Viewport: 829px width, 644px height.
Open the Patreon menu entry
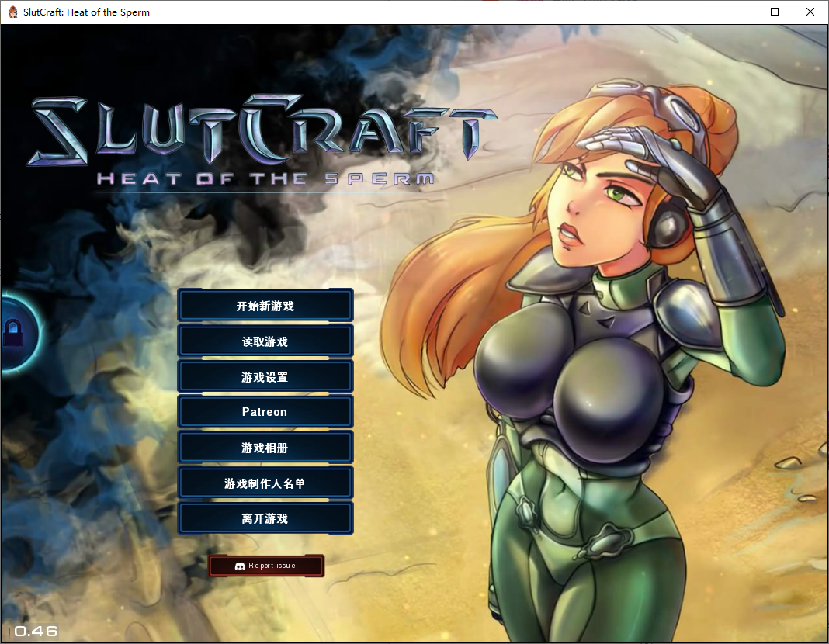coord(265,412)
